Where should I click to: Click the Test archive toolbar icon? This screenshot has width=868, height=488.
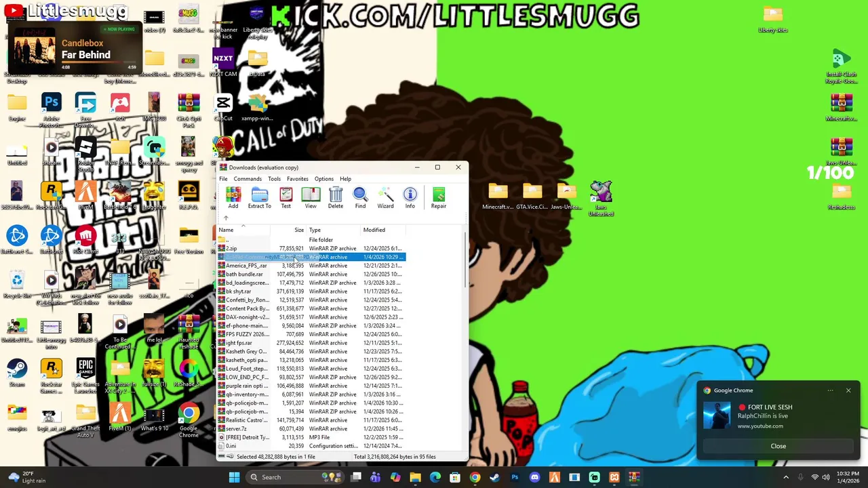[x=285, y=198]
